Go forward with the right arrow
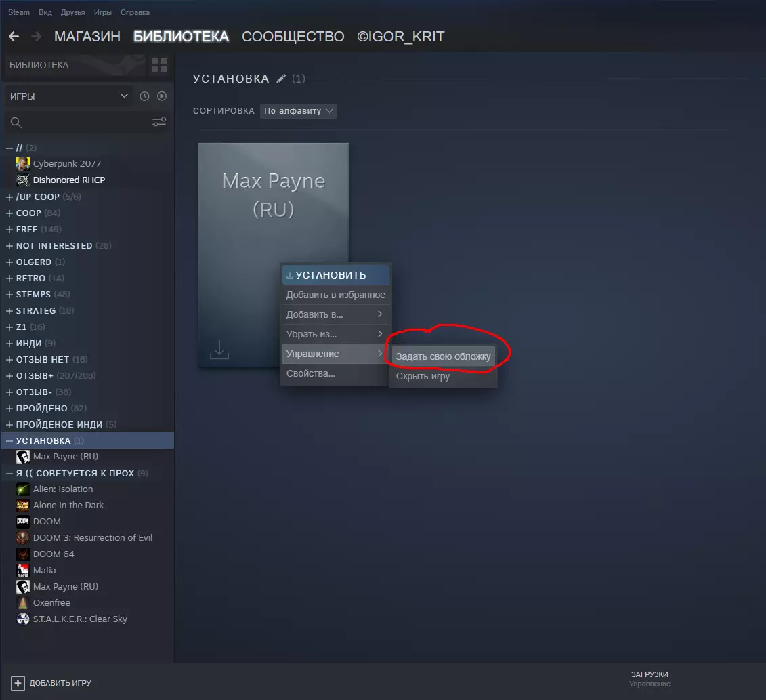The height and width of the screenshot is (700, 766). (36, 36)
